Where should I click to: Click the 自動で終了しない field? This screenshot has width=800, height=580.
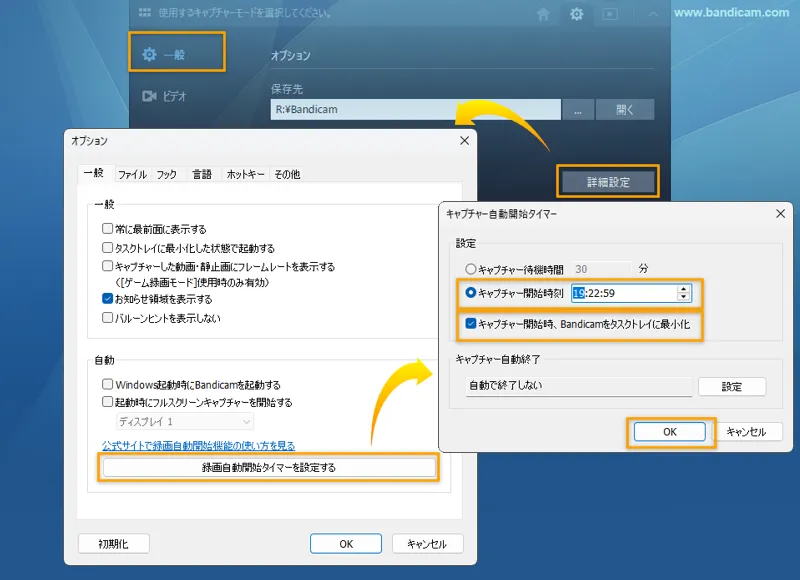pyautogui.click(x=579, y=386)
